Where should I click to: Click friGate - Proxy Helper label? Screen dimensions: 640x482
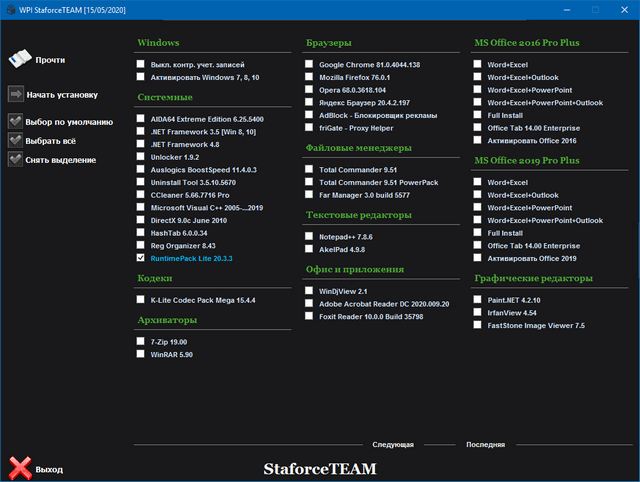[x=356, y=128]
